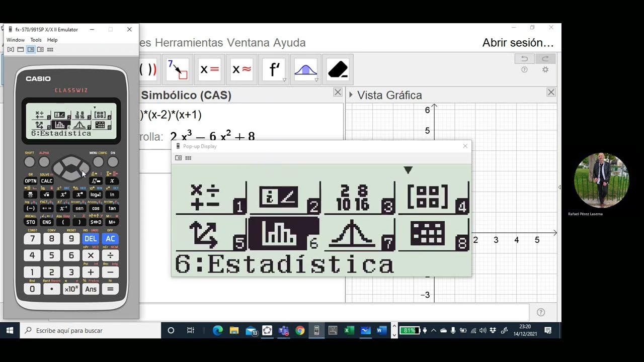Open Google Chrome from the taskbar
The width and height of the screenshot is (644, 362).
300,330
